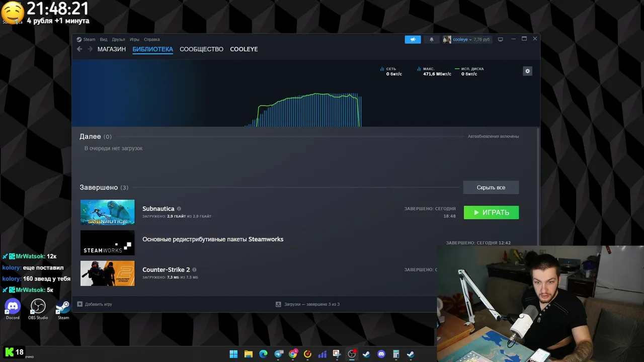Open Telegram in taskbar
The image size is (644, 362).
pyautogui.click(x=278, y=354)
